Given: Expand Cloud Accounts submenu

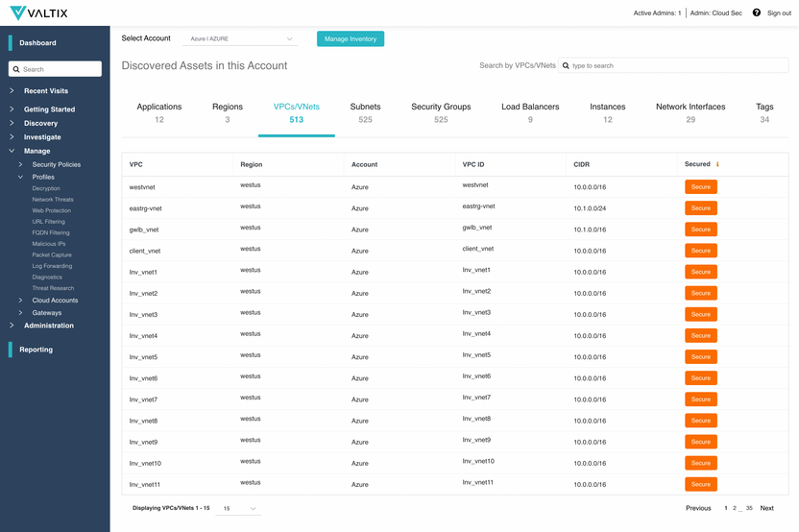Looking at the screenshot, I should coord(20,301).
